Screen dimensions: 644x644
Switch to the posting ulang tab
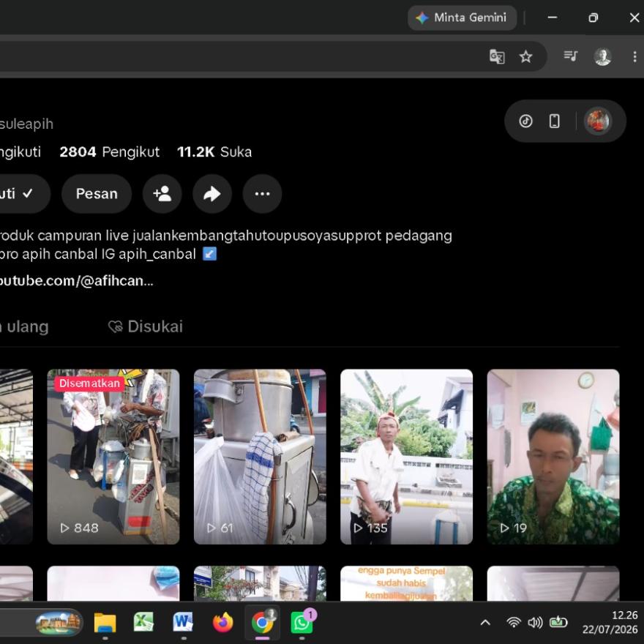coord(24,326)
